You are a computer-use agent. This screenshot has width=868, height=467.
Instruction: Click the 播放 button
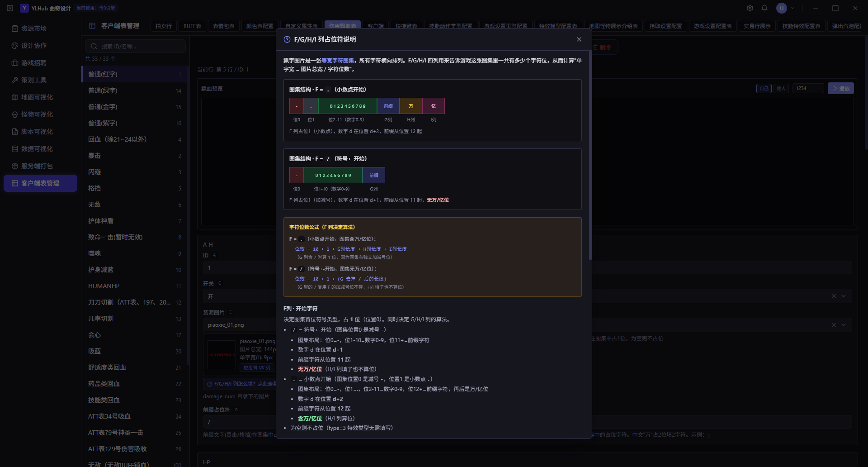(x=841, y=88)
